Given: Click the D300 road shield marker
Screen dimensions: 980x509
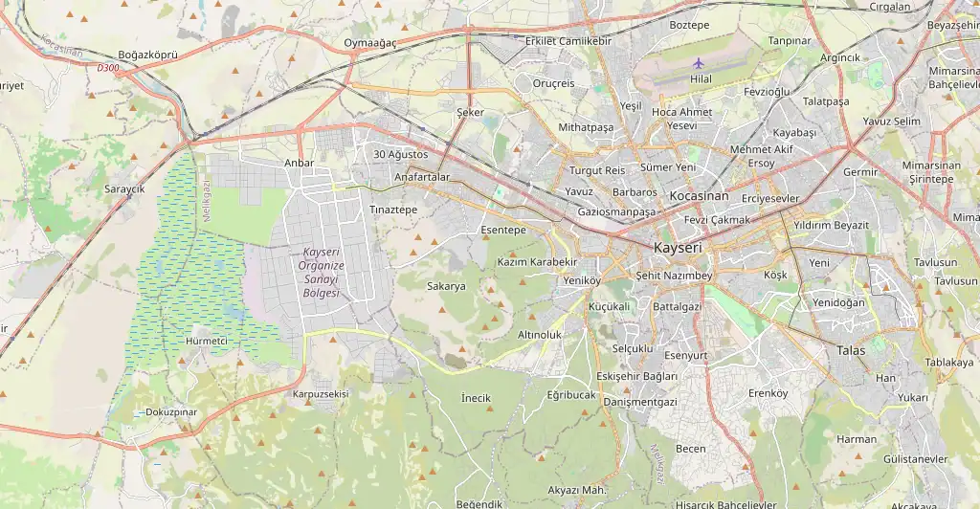Looking at the screenshot, I should point(107,67).
